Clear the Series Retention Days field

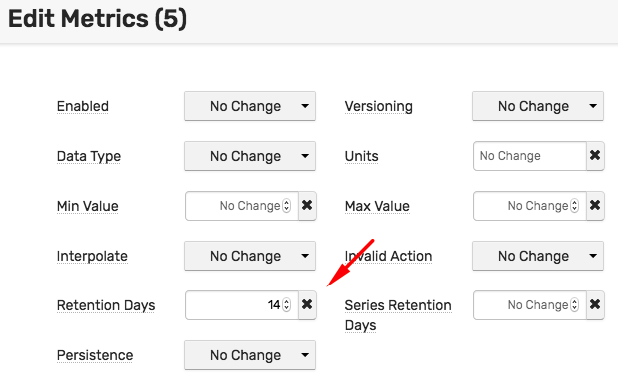point(595,305)
